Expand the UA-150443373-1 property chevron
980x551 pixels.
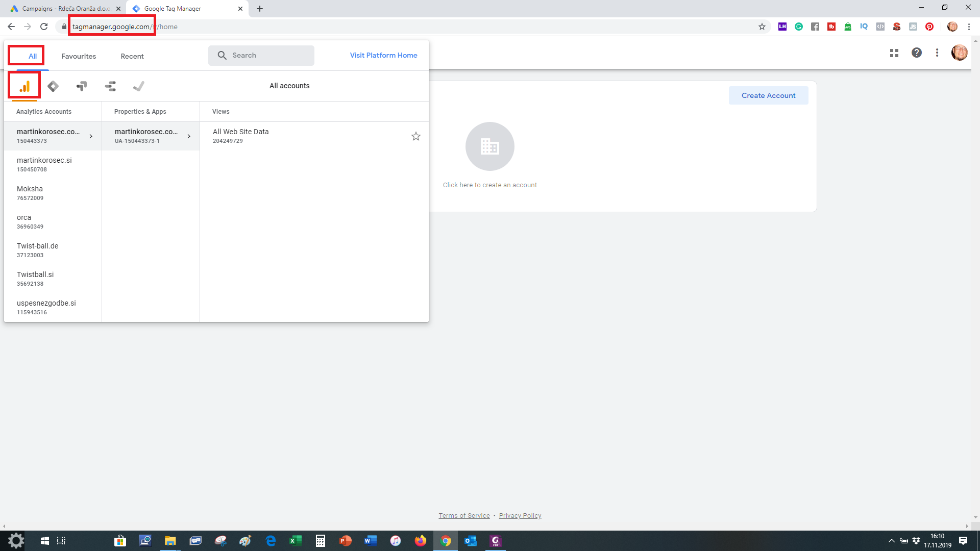[189, 136]
